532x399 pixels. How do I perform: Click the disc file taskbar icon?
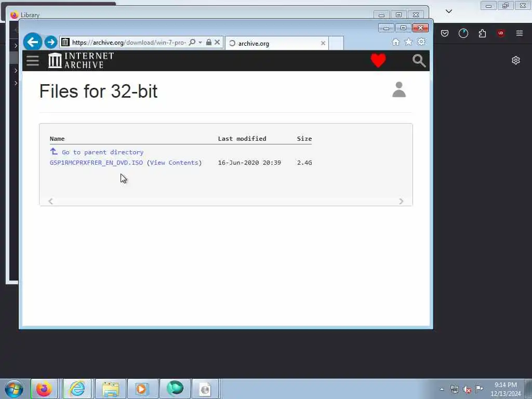[x=205, y=389]
